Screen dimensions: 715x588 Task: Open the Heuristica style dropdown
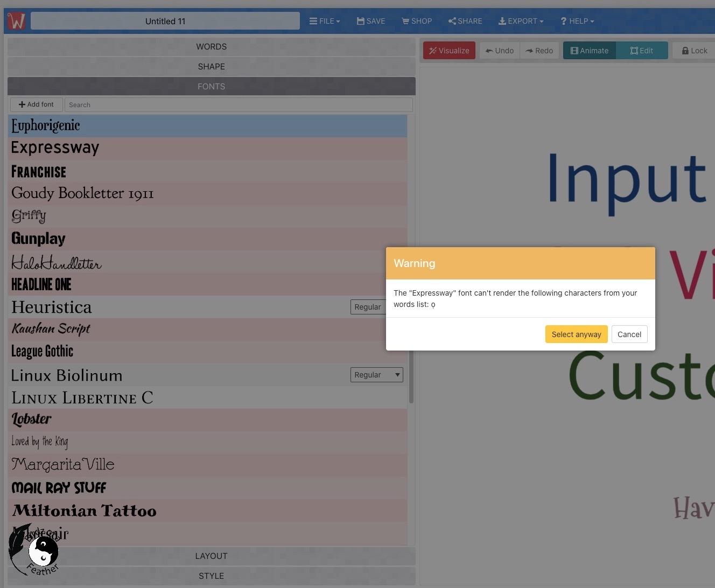(368, 307)
